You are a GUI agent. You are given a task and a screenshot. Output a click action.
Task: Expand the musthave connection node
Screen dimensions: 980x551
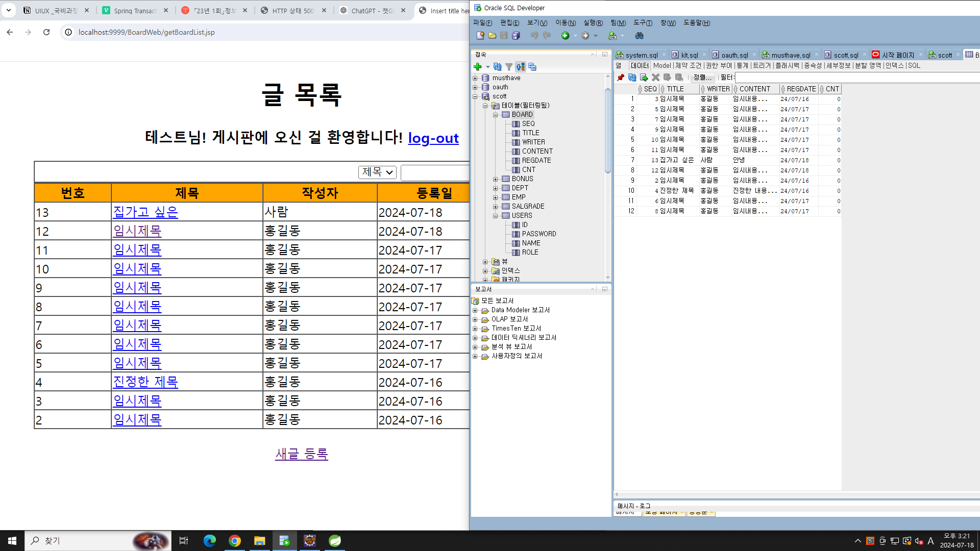point(475,78)
